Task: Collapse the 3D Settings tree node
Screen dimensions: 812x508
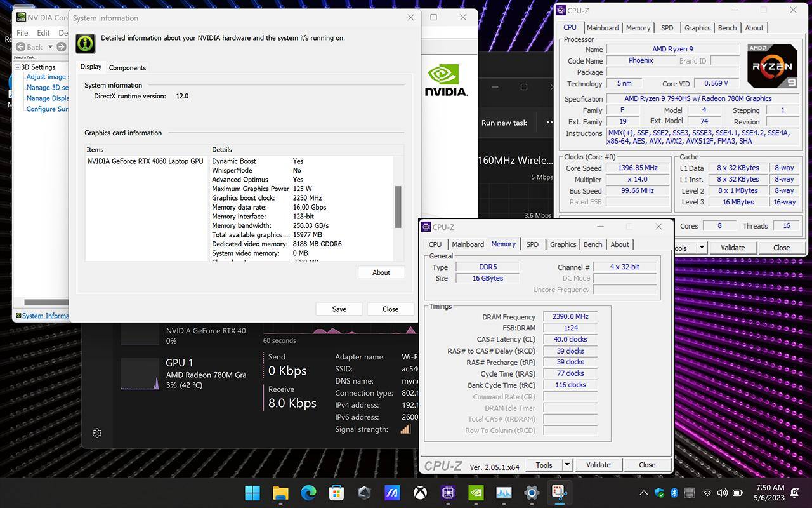Action: (x=17, y=67)
